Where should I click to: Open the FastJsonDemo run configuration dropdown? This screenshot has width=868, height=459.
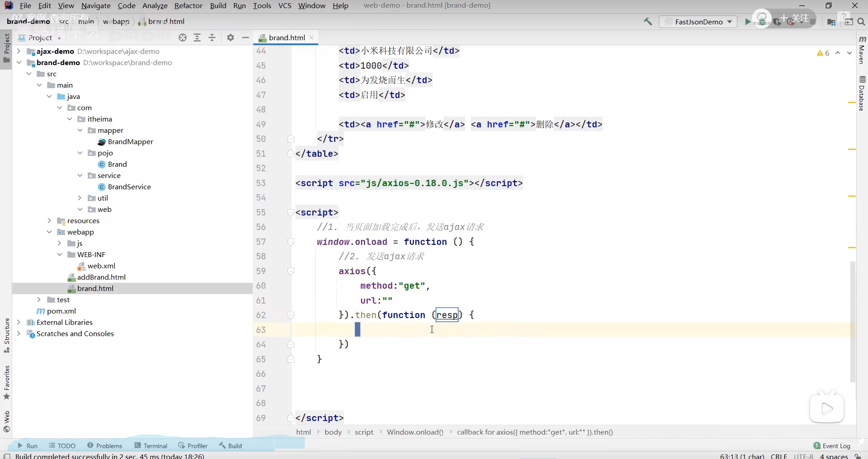coord(698,22)
